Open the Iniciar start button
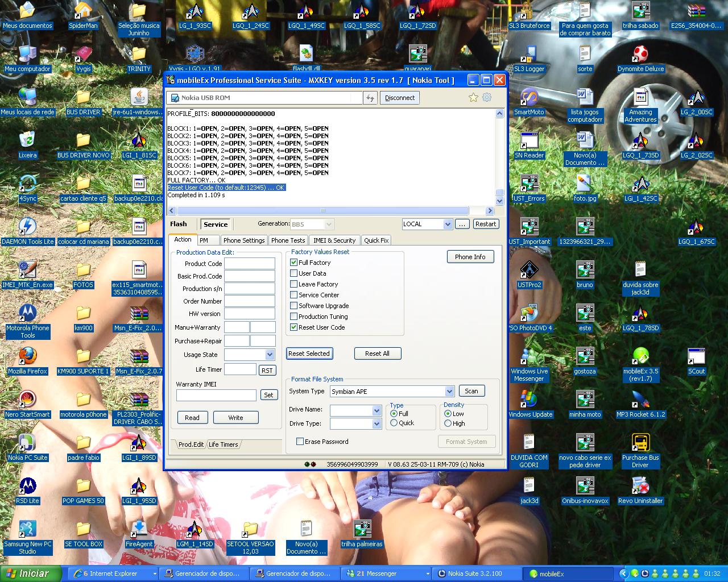Image resolution: width=728 pixels, height=582 pixels. click(31, 573)
